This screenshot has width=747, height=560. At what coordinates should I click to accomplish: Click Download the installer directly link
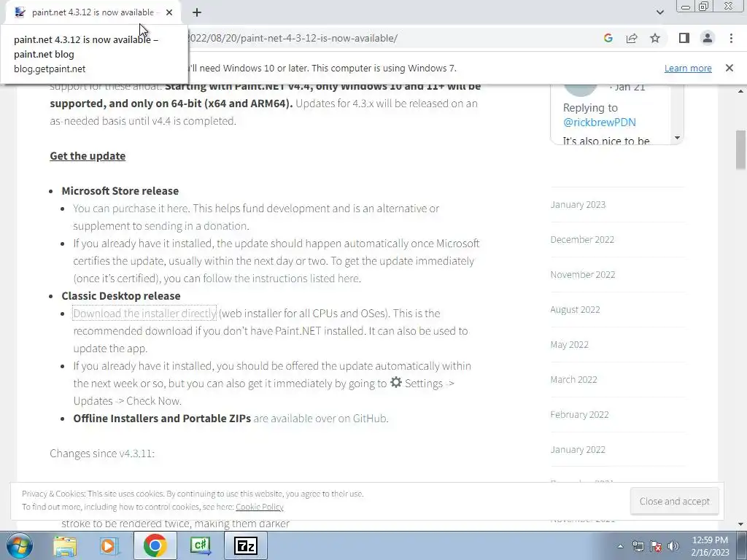(144, 314)
